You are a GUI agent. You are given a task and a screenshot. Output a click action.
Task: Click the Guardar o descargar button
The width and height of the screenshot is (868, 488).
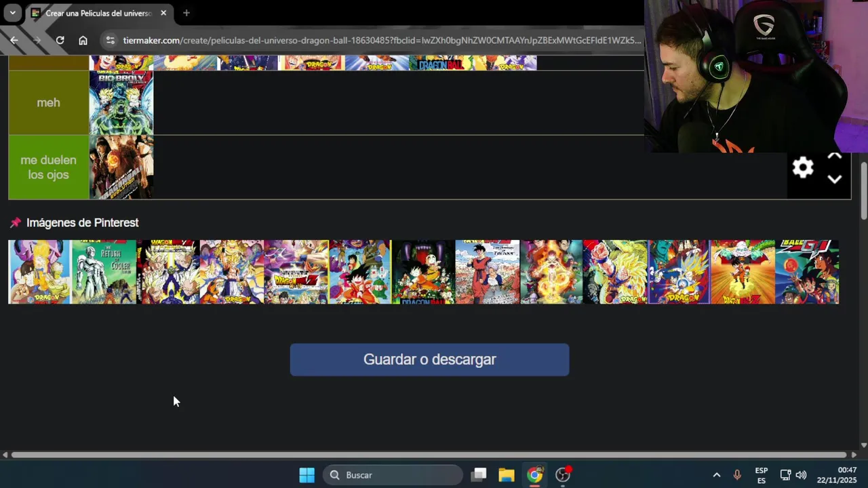point(429,359)
